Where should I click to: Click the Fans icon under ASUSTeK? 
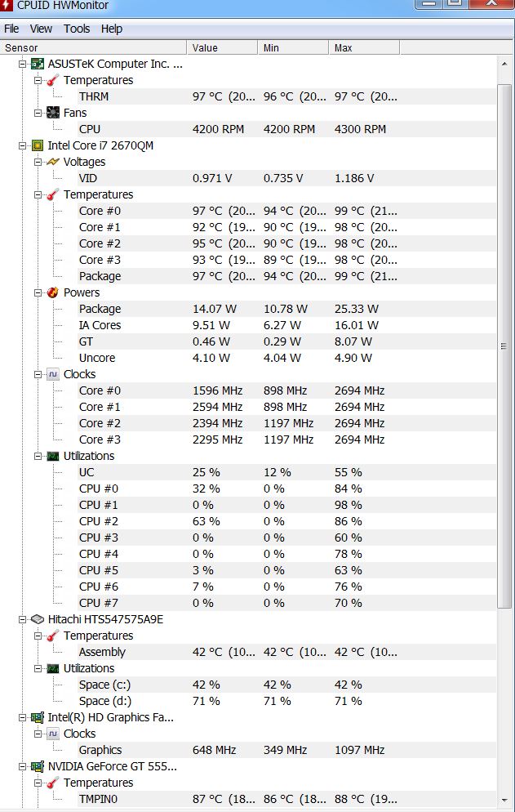point(53,113)
